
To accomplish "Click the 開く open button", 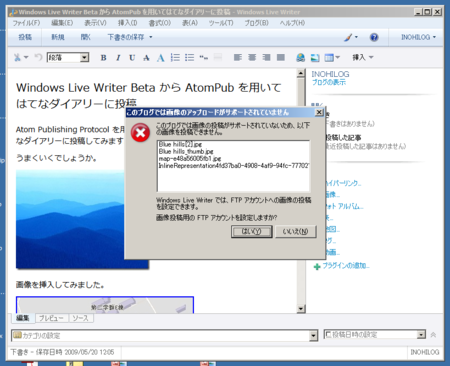I will 85,37.
